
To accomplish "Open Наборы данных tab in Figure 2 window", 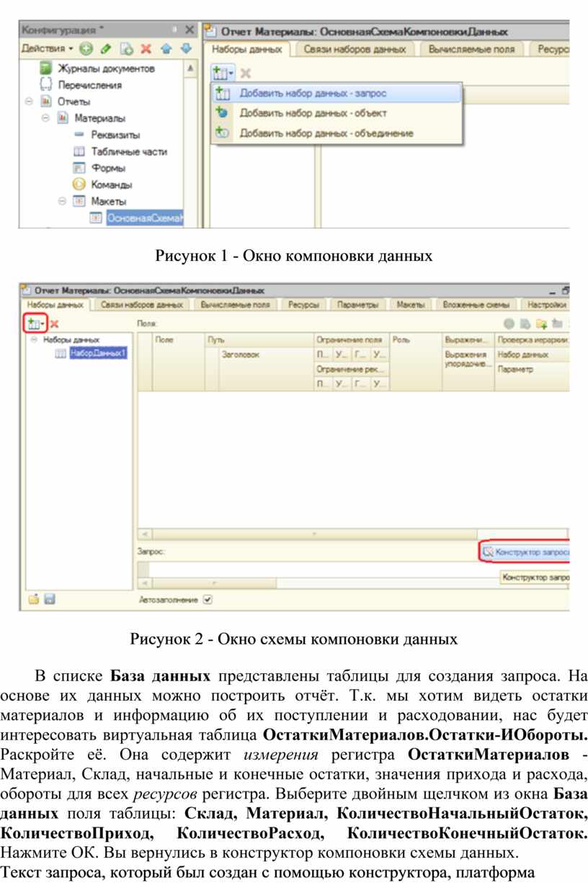I will click(56, 305).
